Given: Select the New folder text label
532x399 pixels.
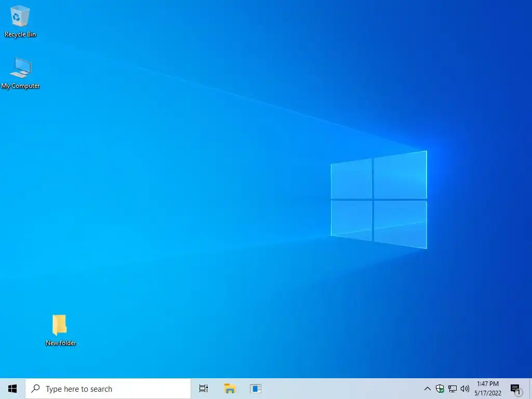Looking at the screenshot, I should tap(61, 343).
